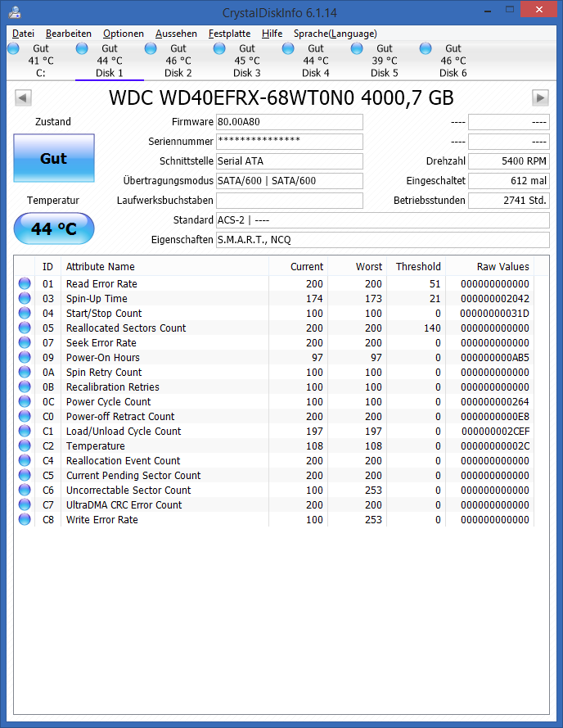
Task: Click the status orb above Disk 3
Action: (219, 48)
